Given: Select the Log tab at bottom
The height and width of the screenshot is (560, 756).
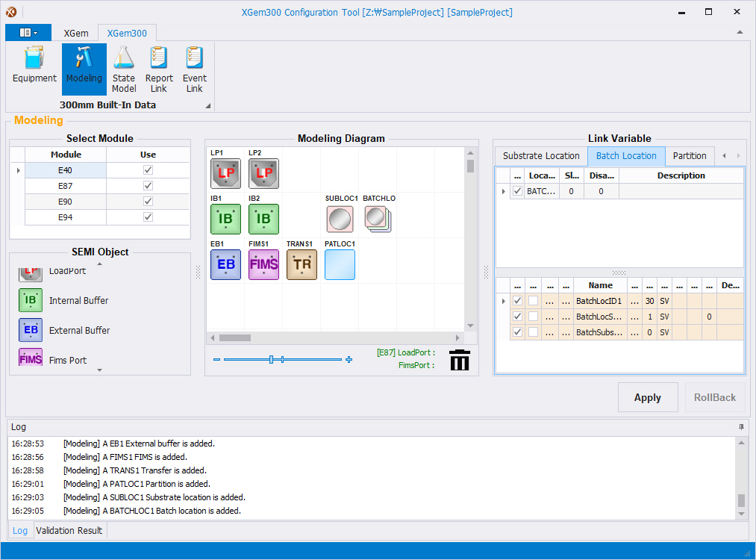Looking at the screenshot, I should click(x=19, y=531).
